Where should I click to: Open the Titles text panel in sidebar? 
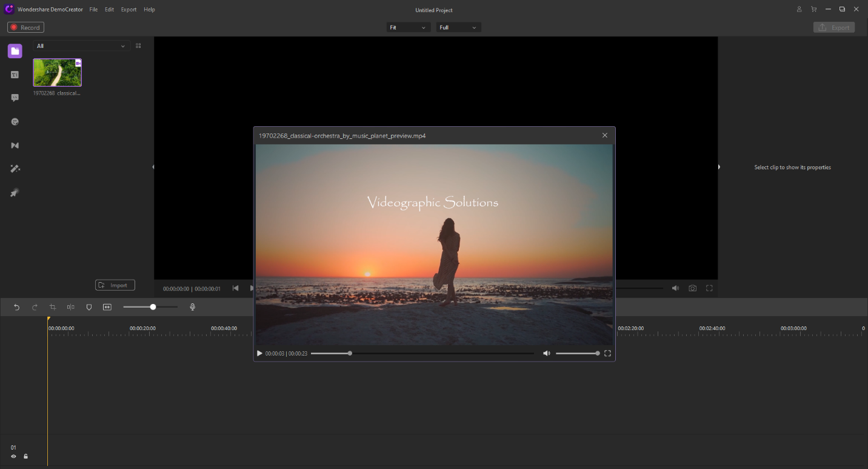[x=15, y=75]
